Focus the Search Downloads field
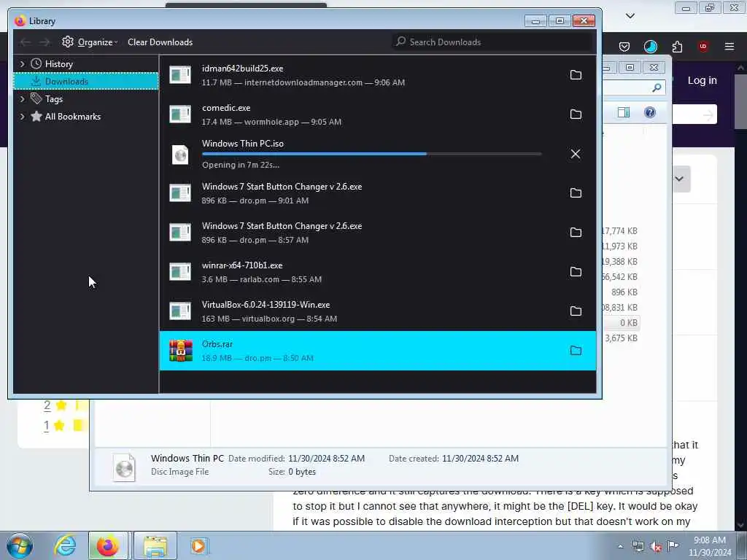This screenshot has height=560, width=747. click(492, 42)
